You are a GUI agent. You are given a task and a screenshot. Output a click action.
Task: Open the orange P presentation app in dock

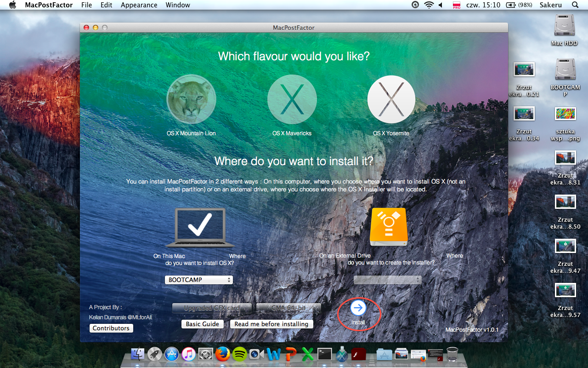click(291, 354)
